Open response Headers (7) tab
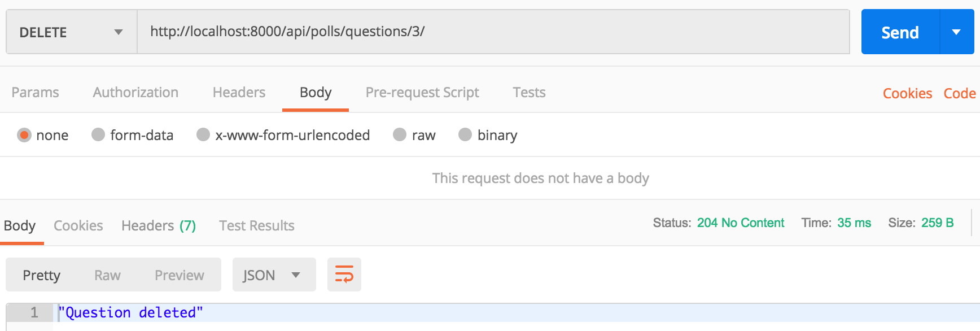The width and height of the screenshot is (980, 331). point(159,225)
